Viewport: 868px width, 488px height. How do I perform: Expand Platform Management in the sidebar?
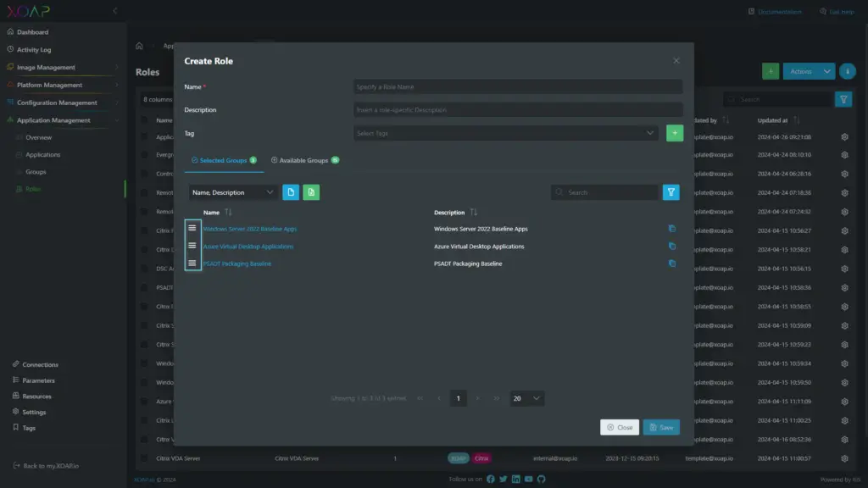(x=63, y=85)
